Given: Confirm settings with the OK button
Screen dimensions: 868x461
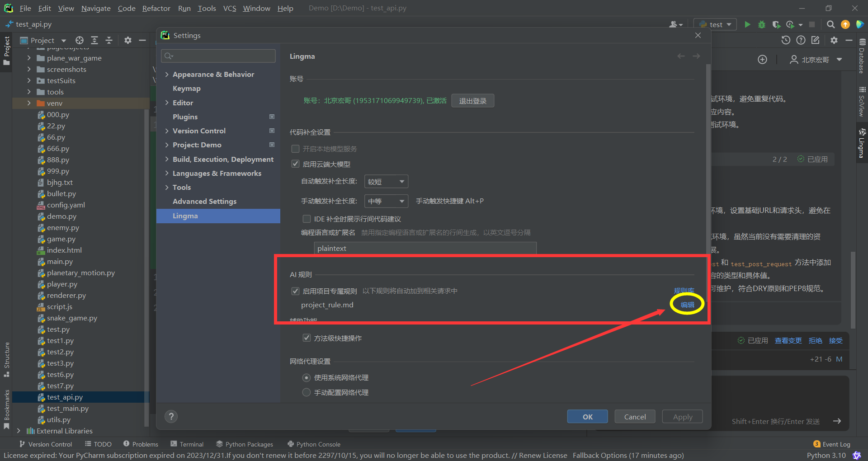Looking at the screenshot, I should (587, 417).
